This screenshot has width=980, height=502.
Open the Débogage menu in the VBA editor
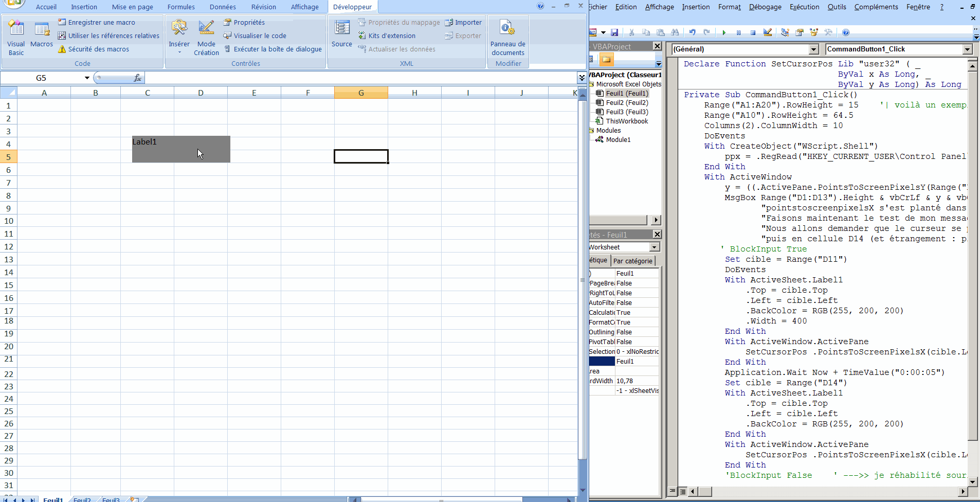[x=765, y=7]
